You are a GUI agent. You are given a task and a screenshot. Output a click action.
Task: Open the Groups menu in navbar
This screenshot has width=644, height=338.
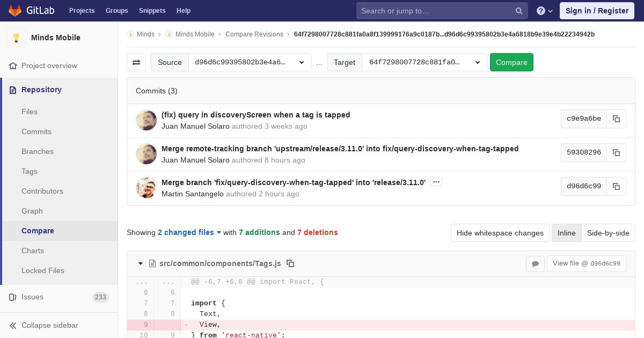tap(116, 11)
